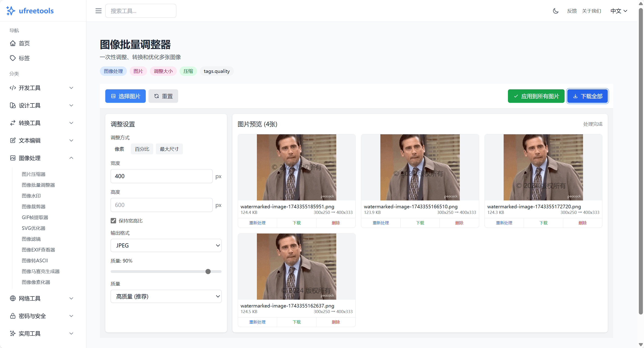Uncheck the 保持宽高比 checkbox

point(114,220)
